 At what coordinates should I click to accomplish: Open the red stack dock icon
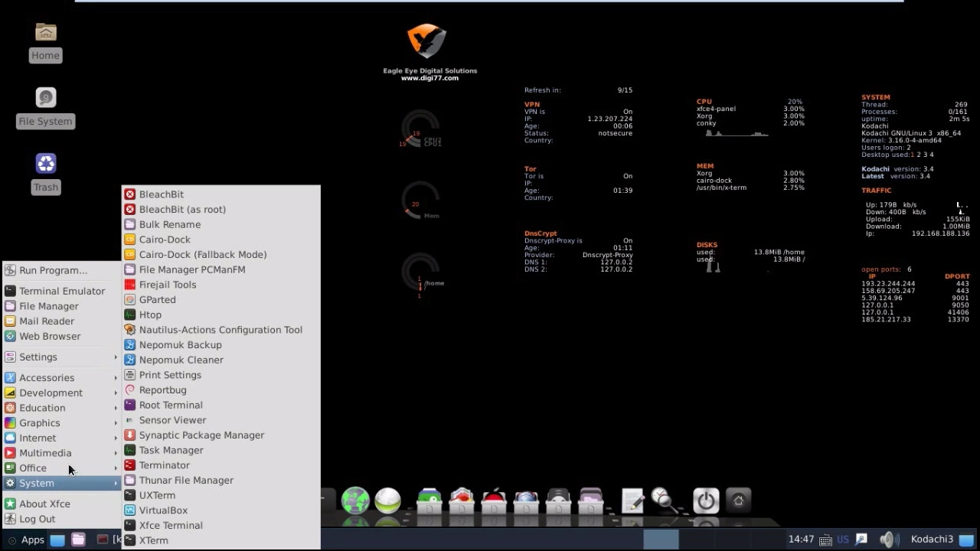pyautogui.click(x=494, y=500)
